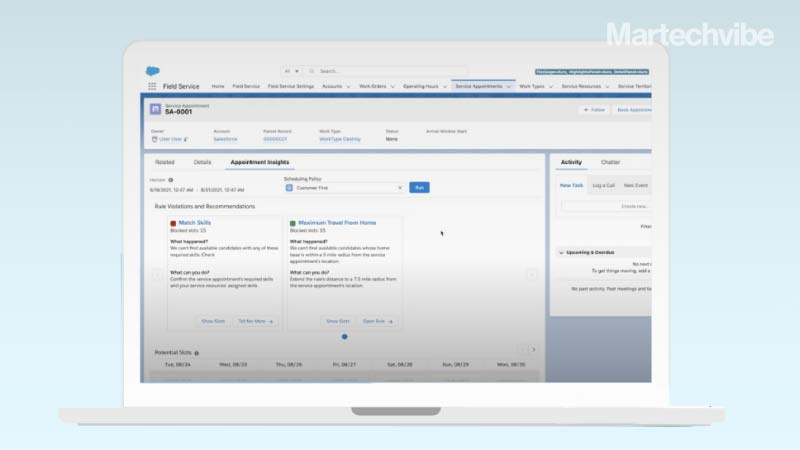This screenshot has height=450, width=800.
Task: Click the Service Appointment record icon beside SA-0001
Action: point(155,109)
